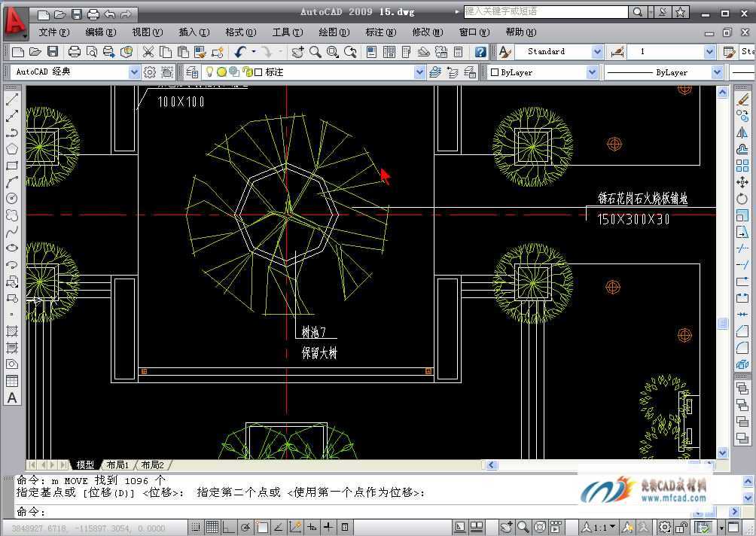Click the keyword search input box
The image size is (756, 536).
point(546,11)
